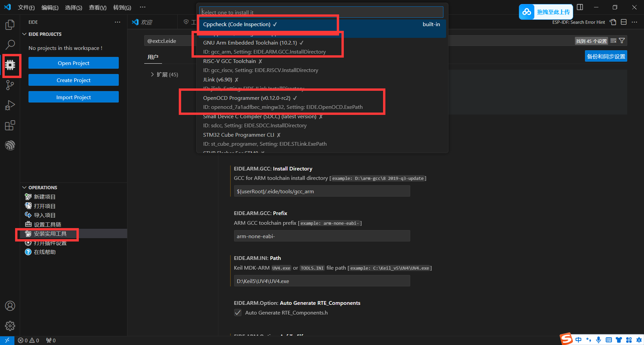Click the EIDE.ARM.GCC Install Directory field
The image size is (644, 345).
click(x=322, y=191)
